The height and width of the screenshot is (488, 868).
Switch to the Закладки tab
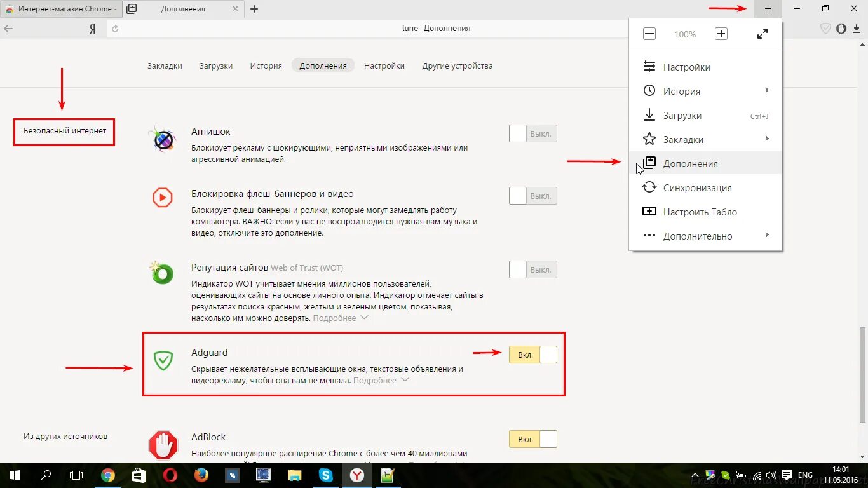[165, 65]
